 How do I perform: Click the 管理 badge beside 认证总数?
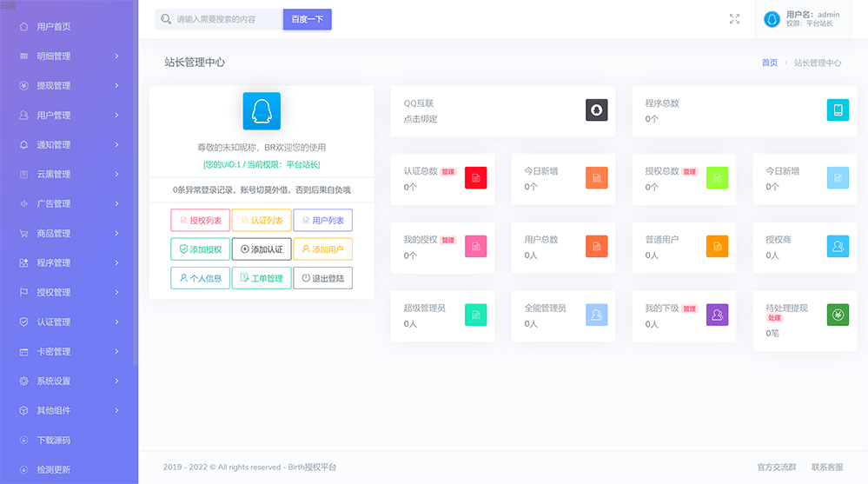(447, 172)
